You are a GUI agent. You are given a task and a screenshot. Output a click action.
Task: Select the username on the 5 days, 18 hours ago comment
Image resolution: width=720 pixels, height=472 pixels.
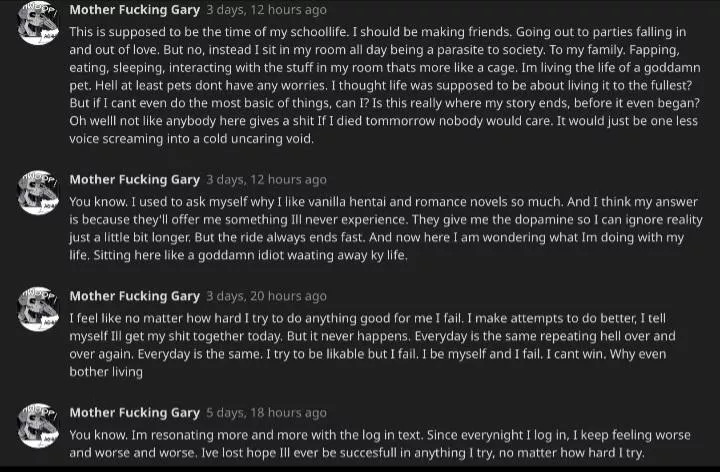pos(134,412)
